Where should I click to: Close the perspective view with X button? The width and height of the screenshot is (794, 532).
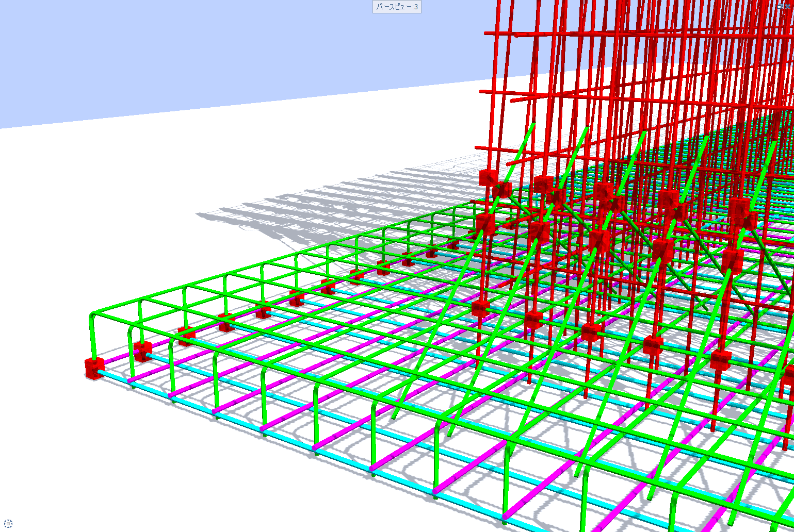788,6
